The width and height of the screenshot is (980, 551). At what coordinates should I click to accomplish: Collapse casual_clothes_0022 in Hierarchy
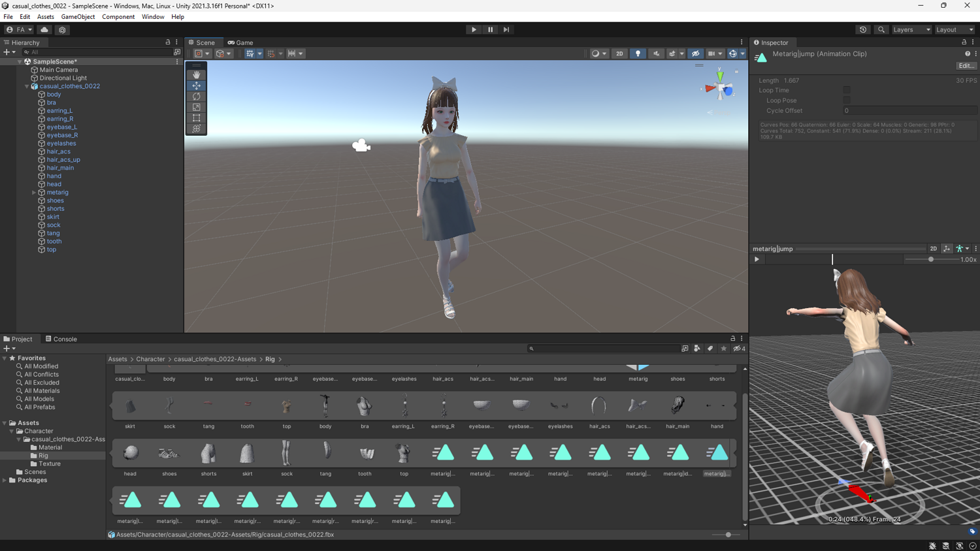click(27, 86)
